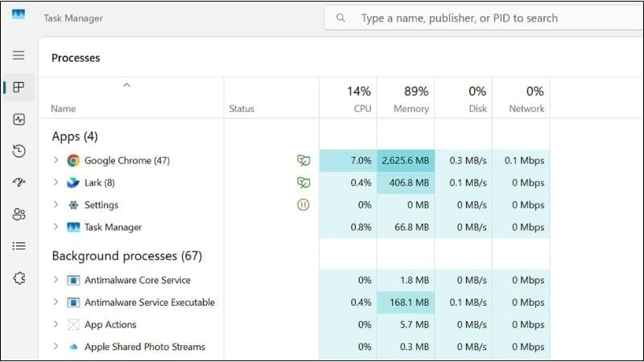The width and height of the screenshot is (644, 362).
Task: Click the Google Chrome app icon
Action: (x=73, y=160)
